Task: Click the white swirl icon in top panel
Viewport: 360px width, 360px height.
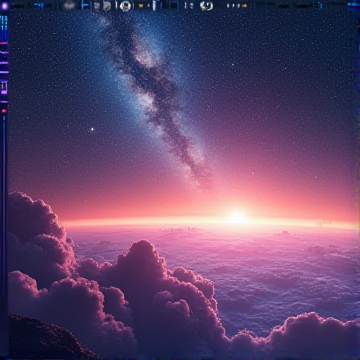Action: click(206, 6)
